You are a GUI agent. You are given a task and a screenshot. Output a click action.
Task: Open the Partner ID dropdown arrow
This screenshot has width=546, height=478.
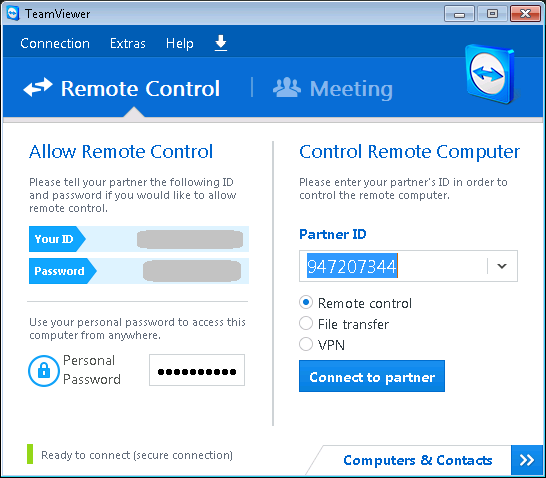tap(502, 266)
